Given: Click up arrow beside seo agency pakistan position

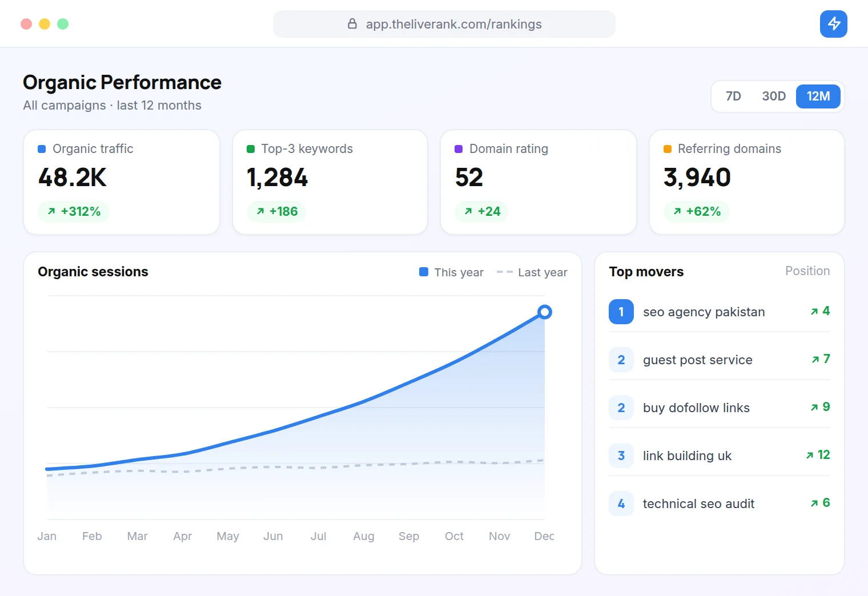Looking at the screenshot, I should point(814,312).
